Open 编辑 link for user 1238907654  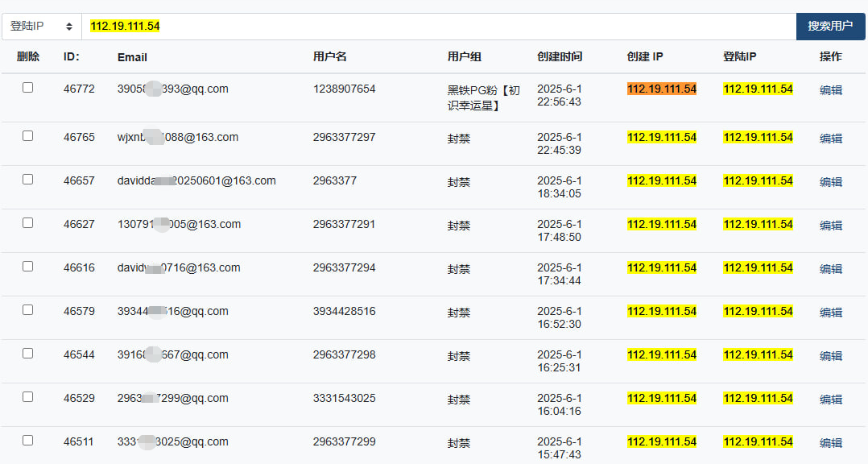click(x=831, y=90)
